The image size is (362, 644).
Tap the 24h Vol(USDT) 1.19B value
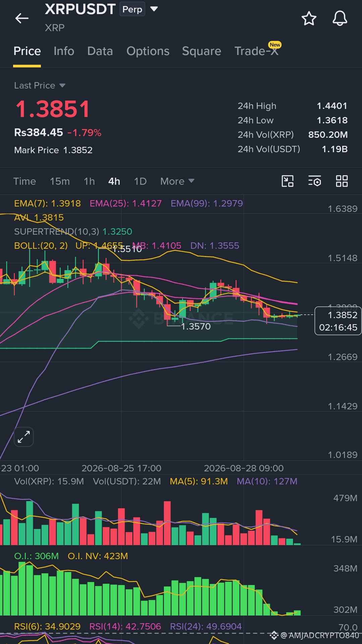coord(335,149)
